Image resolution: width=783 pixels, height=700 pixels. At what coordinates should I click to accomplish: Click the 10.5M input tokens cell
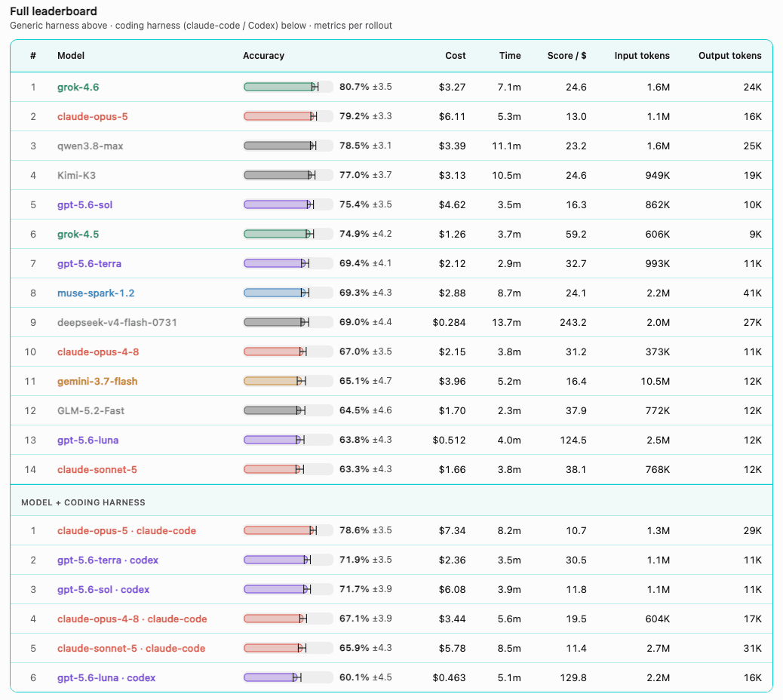point(656,382)
